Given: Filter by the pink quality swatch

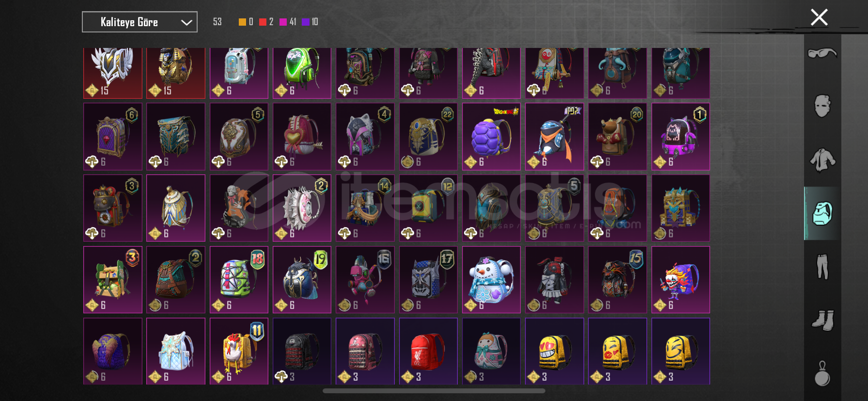Looking at the screenshot, I should tap(283, 22).
